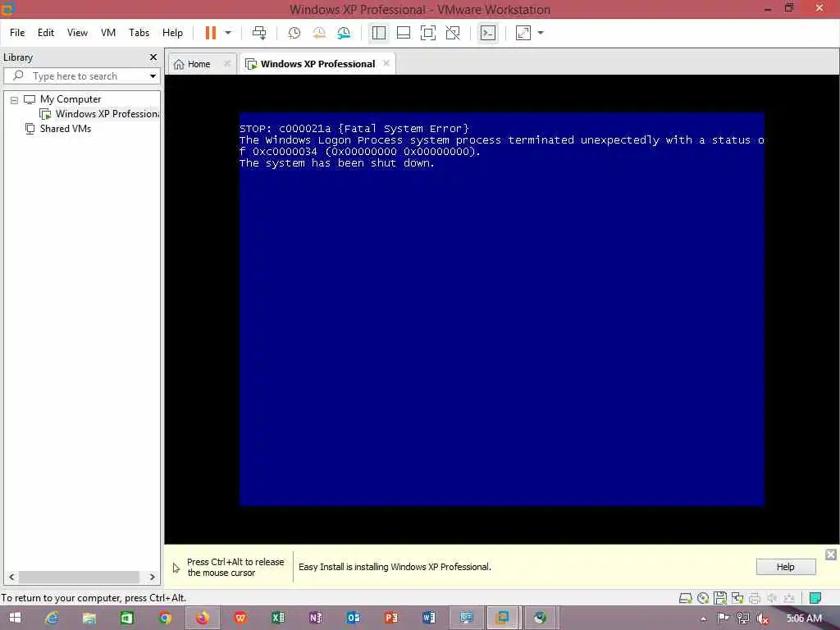The width and height of the screenshot is (840, 630).
Task: Dismiss the Easy Install notification bar
Action: click(831, 555)
